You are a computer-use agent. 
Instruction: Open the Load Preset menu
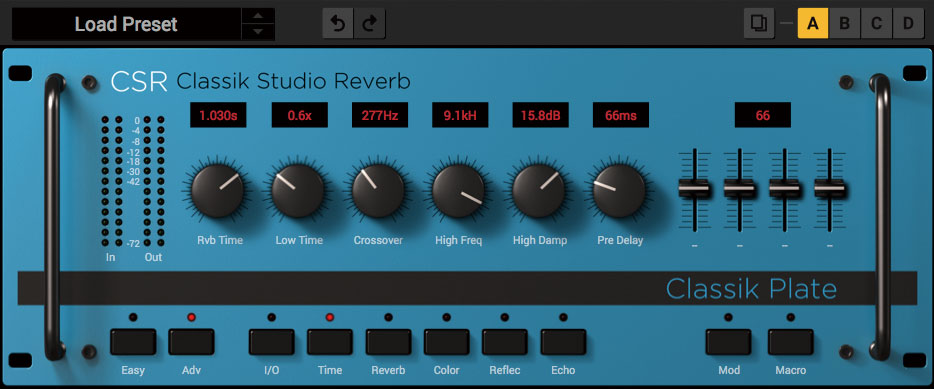pos(126,24)
